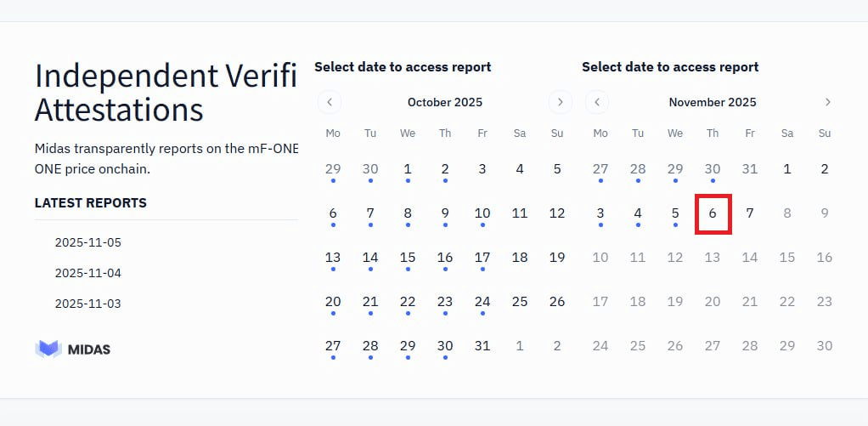This screenshot has width=868, height=426.
Task: Click the November 2025 month heading
Action: point(712,102)
